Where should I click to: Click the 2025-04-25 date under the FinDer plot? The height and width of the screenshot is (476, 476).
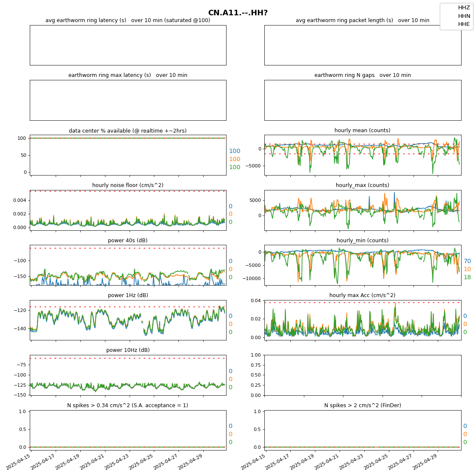tap(376, 462)
